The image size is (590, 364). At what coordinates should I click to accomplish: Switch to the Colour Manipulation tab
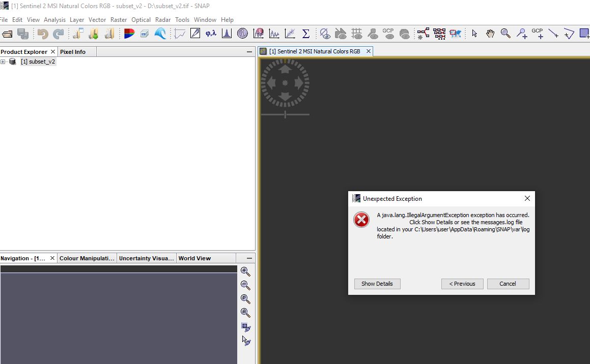tap(87, 258)
